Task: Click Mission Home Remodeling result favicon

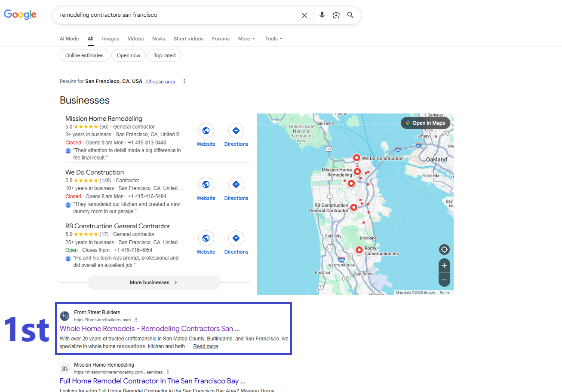Action: pyautogui.click(x=64, y=368)
